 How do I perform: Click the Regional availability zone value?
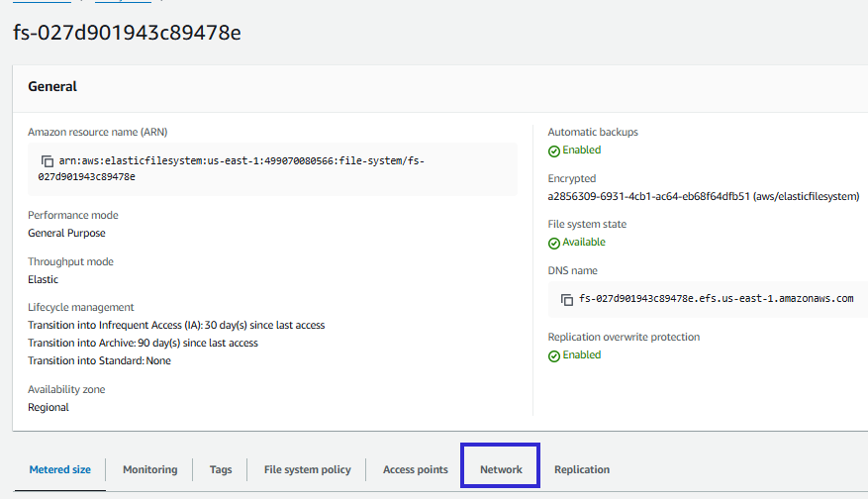click(48, 407)
